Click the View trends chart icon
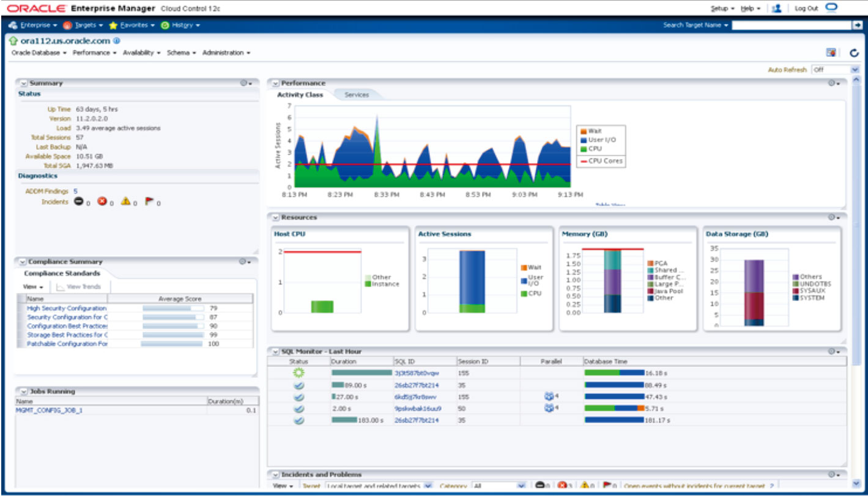868x496 pixels. tap(60, 286)
